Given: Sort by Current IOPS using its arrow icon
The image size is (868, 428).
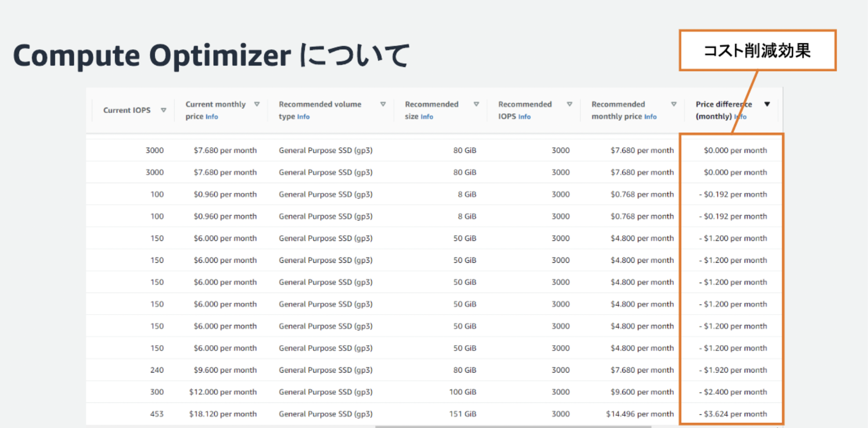Looking at the screenshot, I should tap(163, 110).
